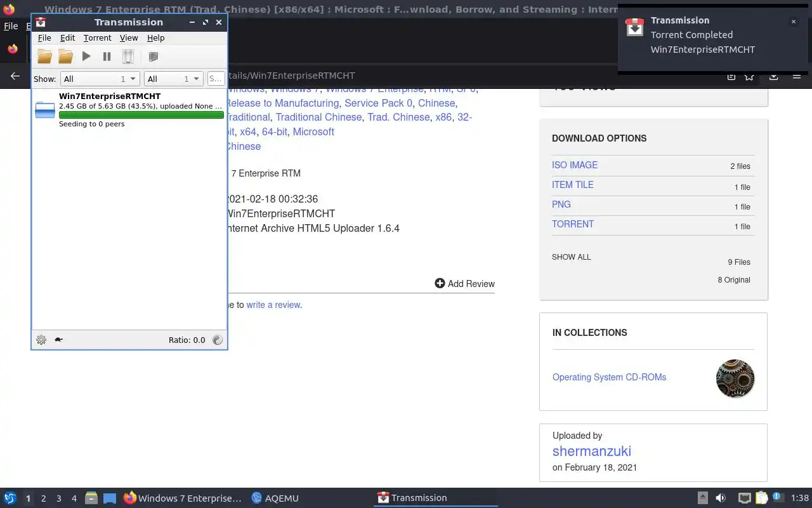Click the 'Service Pack 0' tag
This screenshot has width=812, height=508.
(x=379, y=103)
